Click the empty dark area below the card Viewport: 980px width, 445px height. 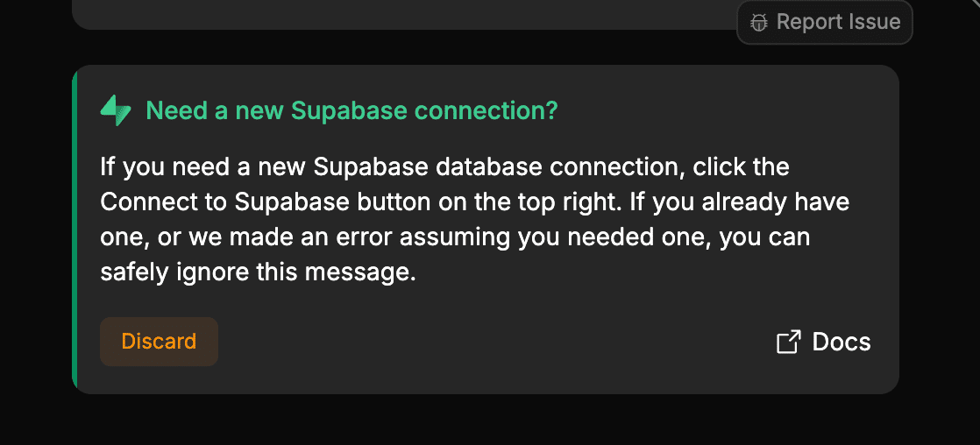point(482,420)
